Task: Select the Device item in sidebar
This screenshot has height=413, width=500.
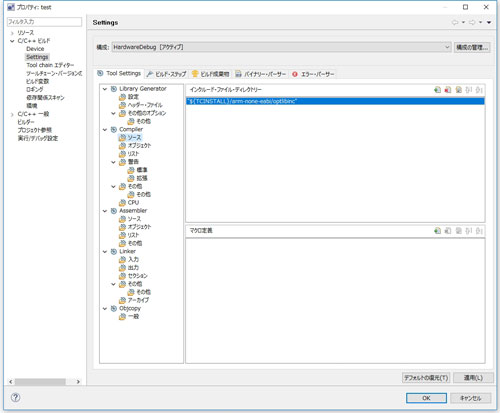Action: pos(35,49)
